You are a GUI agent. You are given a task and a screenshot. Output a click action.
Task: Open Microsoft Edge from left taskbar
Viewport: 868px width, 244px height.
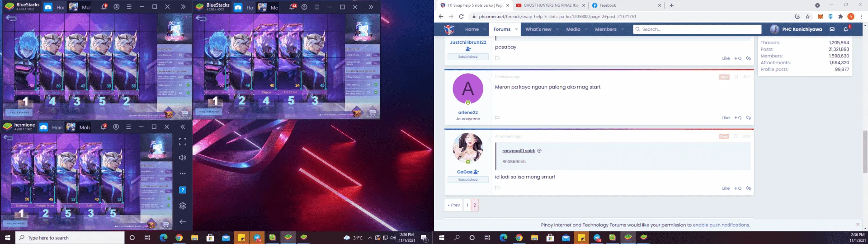tap(164, 238)
